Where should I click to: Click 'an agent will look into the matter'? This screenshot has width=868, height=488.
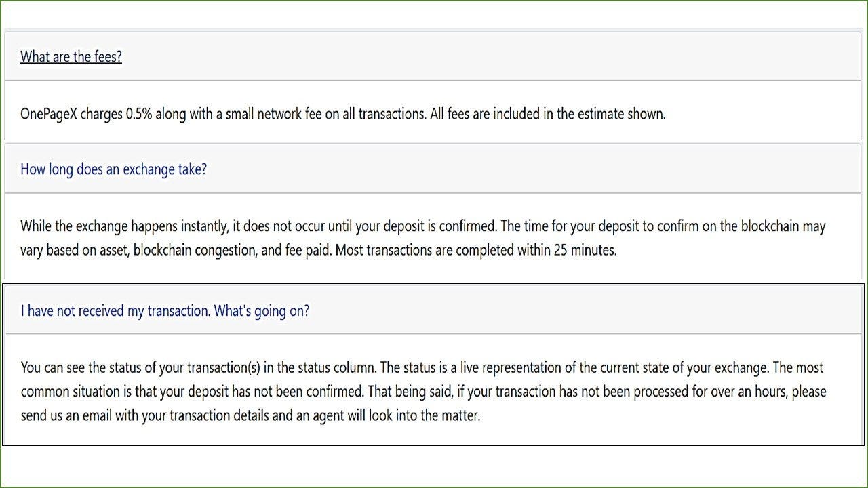tap(388, 415)
